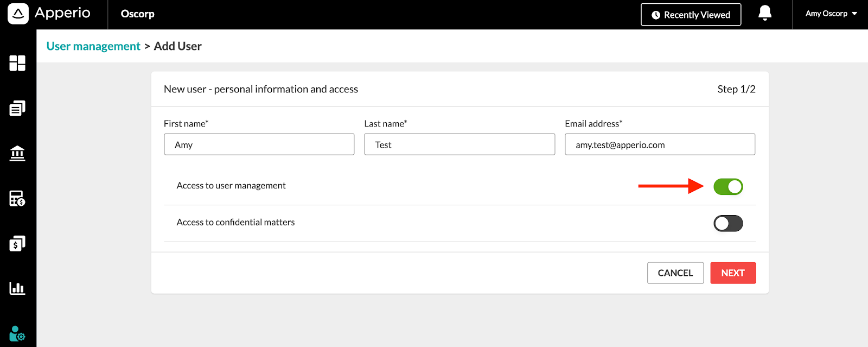Click the First name input field

[259, 144]
